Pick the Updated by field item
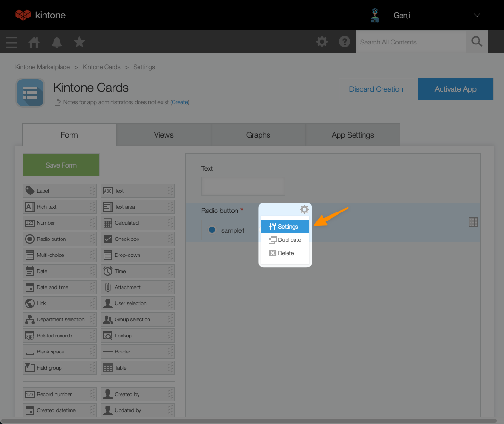This screenshot has width=504, height=424. [x=138, y=410]
